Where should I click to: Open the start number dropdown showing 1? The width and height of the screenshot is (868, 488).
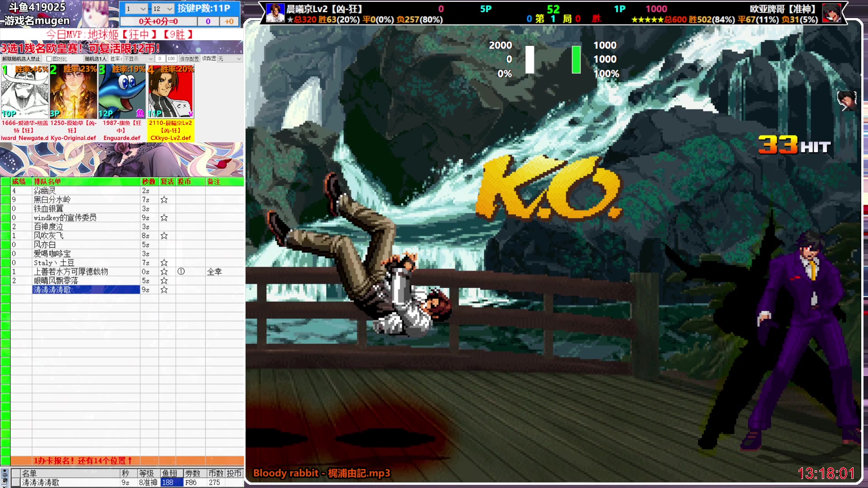point(136,9)
